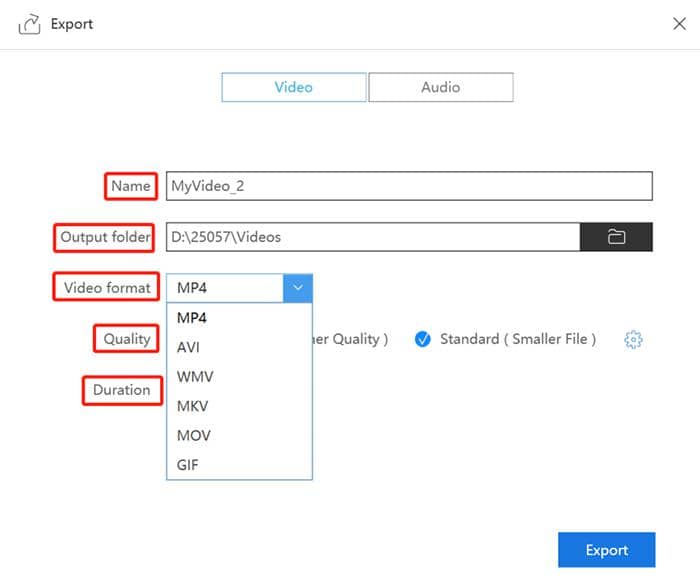This screenshot has height=584, width=700.
Task: Click the browse output folder icon
Action: pyautogui.click(x=616, y=237)
